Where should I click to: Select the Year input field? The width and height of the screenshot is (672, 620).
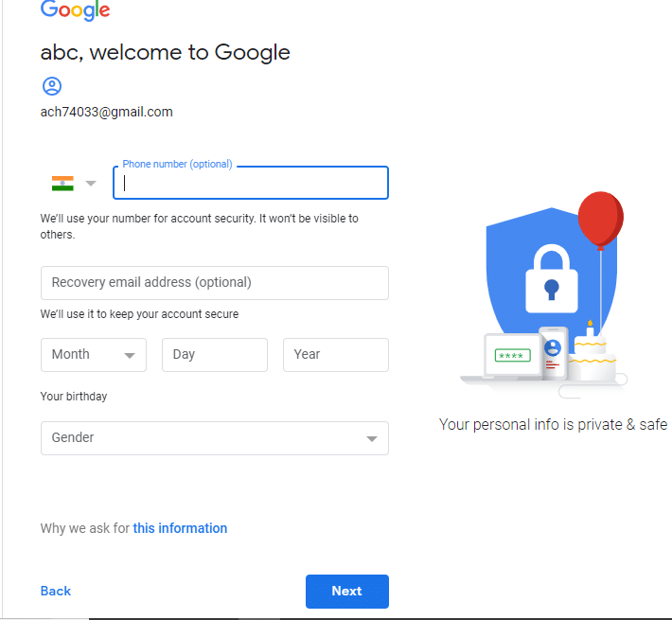point(335,355)
